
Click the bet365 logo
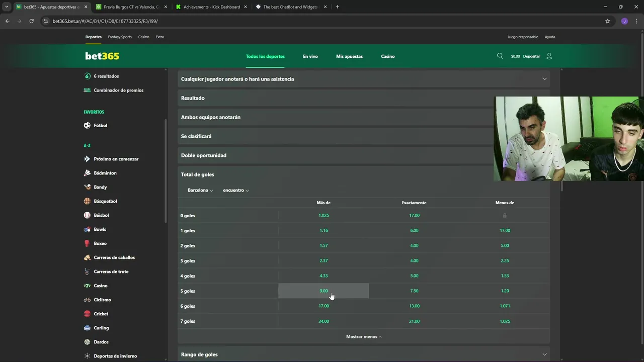(x=102, y=56)
